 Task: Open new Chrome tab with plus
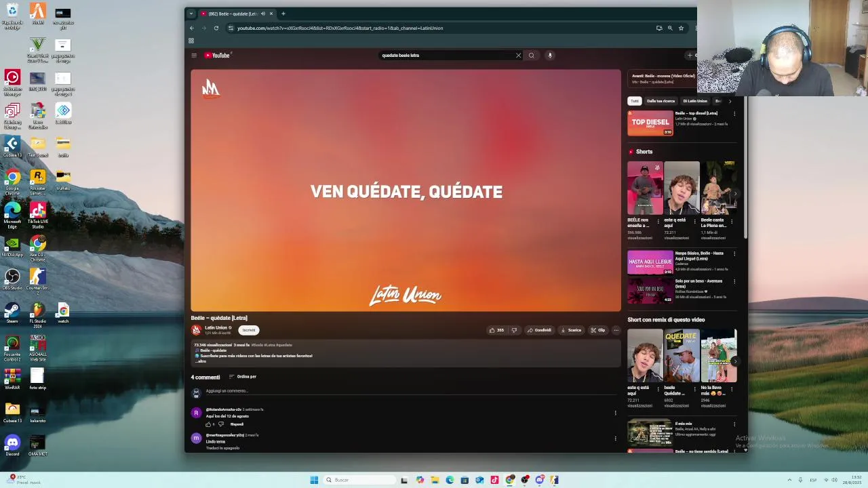283,14
